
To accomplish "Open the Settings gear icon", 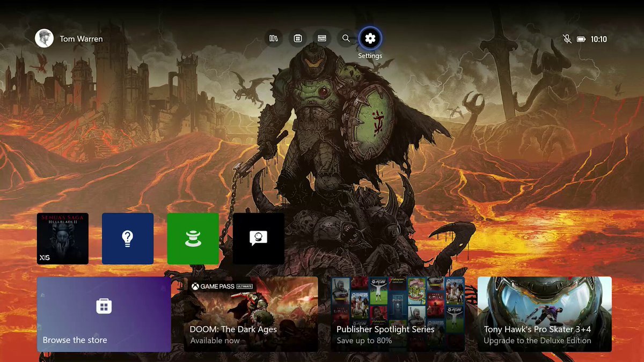I will (x=370, y=39).
